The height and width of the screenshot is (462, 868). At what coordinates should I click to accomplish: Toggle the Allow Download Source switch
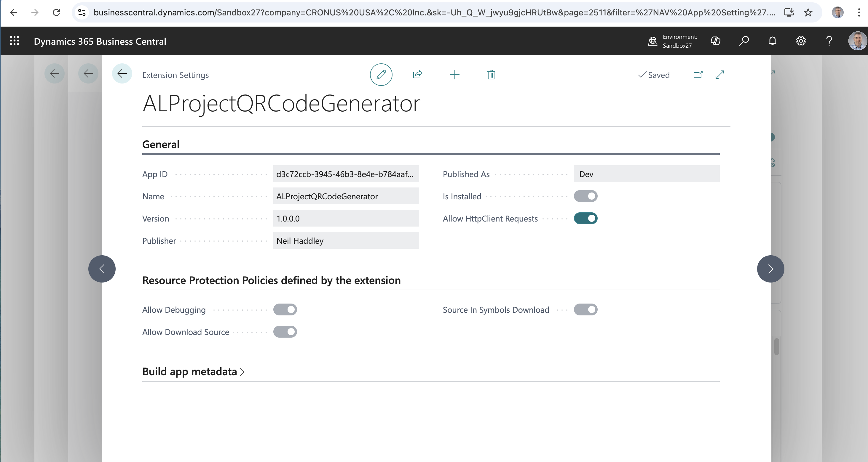(x=285, y=332)
